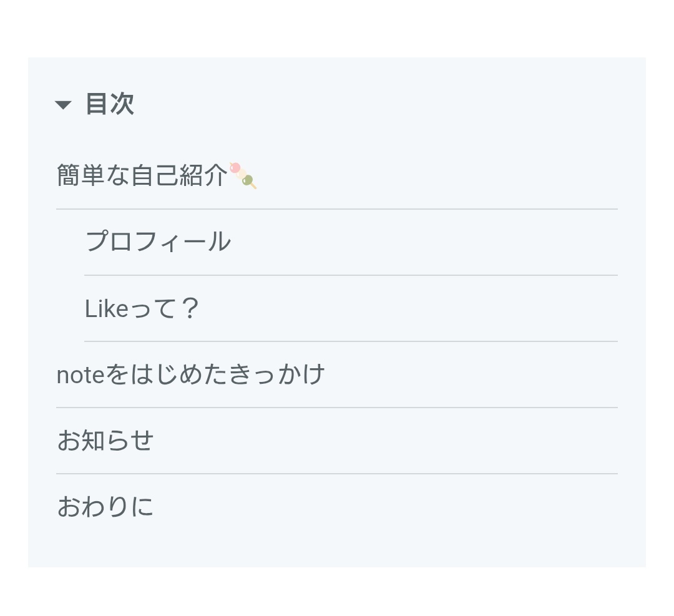Screen dimensions: 674x616
Task: Choose the indented Likeって？ item
Action: [141, 308]
